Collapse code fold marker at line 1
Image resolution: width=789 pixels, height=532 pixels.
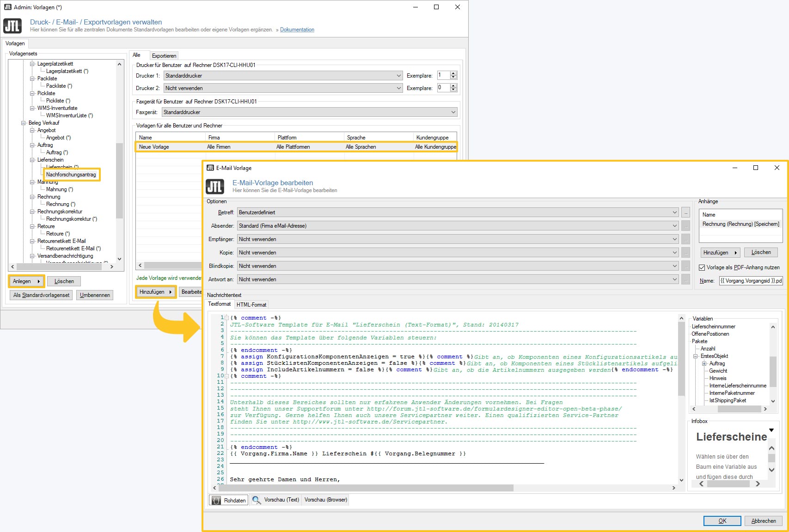226,318
